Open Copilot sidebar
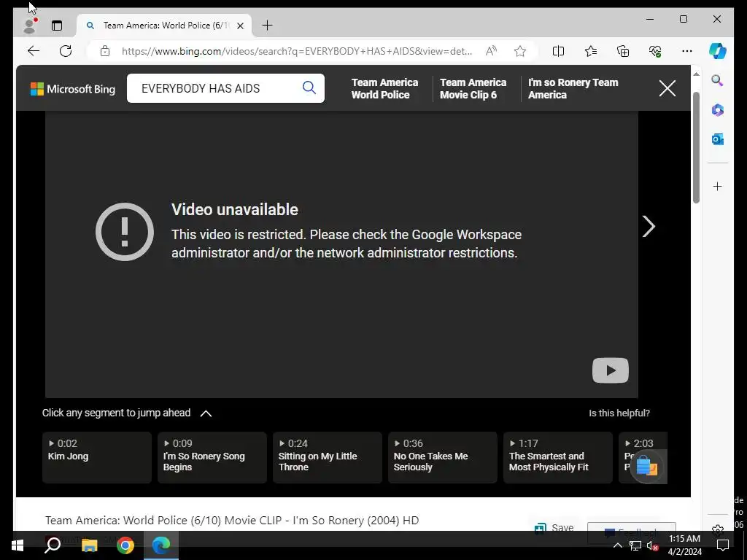 718,51
